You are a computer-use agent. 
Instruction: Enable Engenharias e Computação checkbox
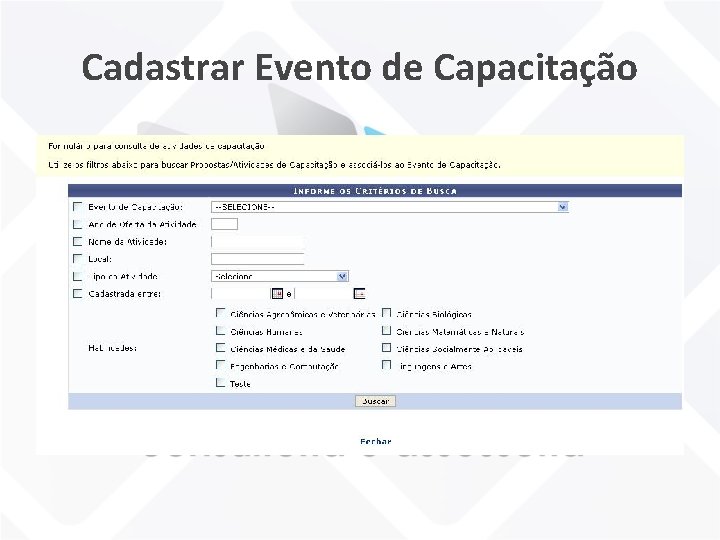pos(220,365)
